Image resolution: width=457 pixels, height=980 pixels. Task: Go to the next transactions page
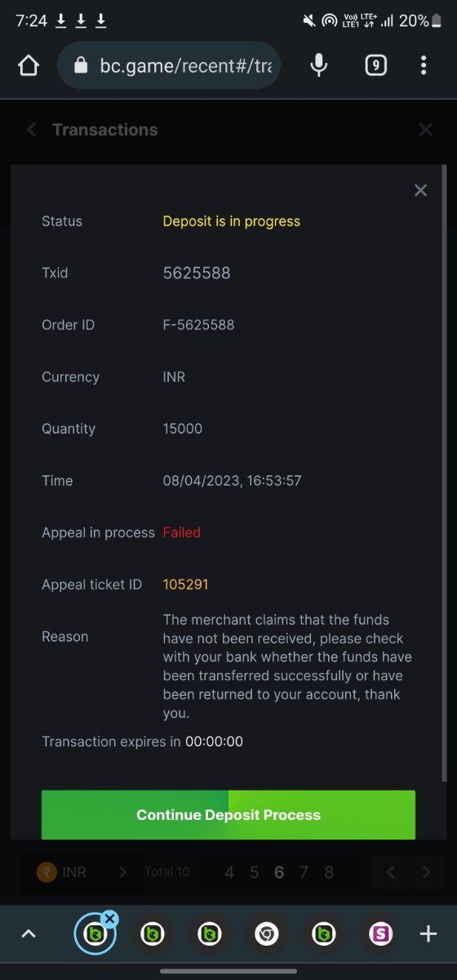click(426, 872)
